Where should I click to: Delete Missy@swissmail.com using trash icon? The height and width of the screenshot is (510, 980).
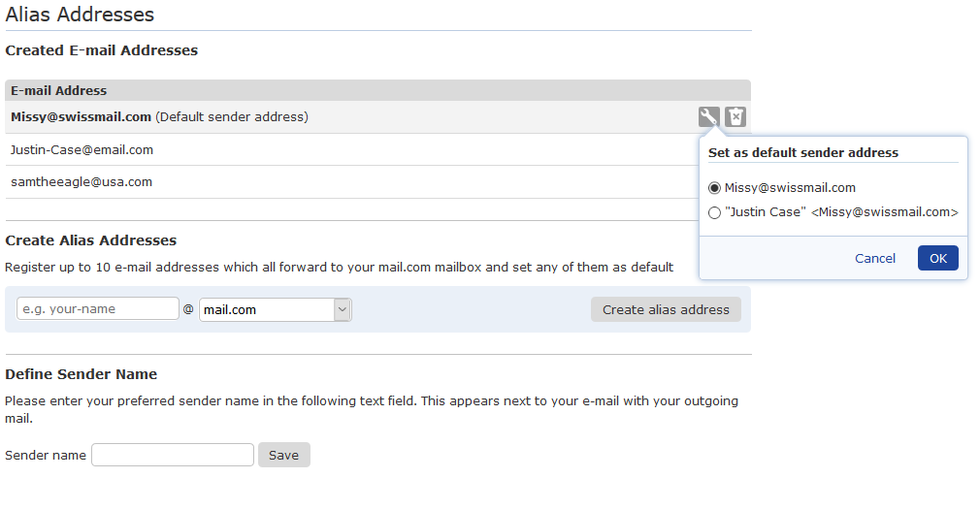pyautogui.click(x=735, y=116)
